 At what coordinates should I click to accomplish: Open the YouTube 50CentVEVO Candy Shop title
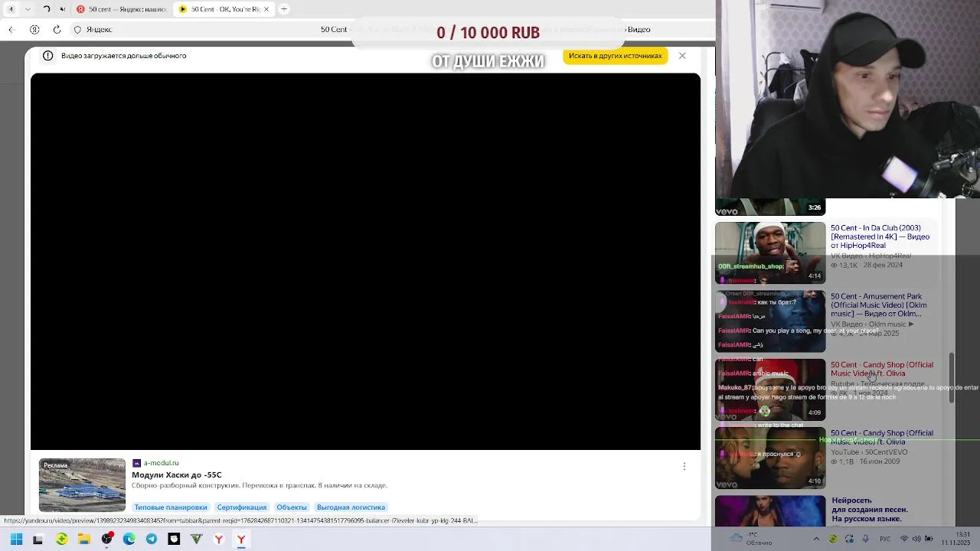pos(882,437)
